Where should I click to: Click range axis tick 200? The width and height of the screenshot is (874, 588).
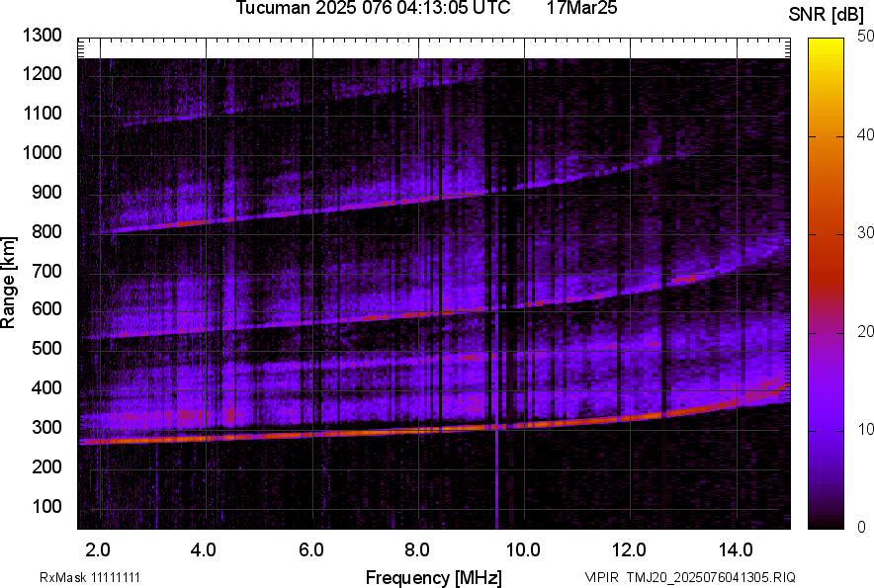click(46, 466)
